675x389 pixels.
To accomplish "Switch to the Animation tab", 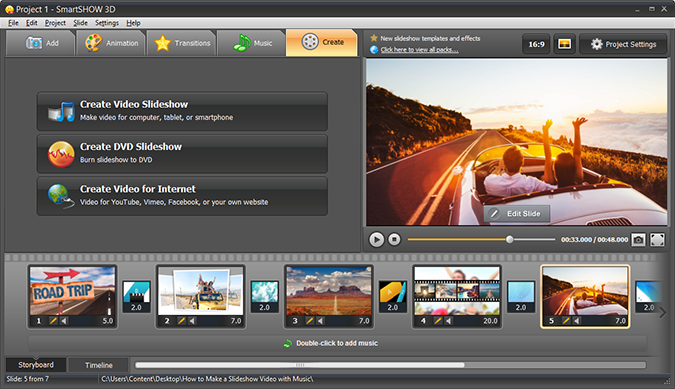I will pos(111,43).
